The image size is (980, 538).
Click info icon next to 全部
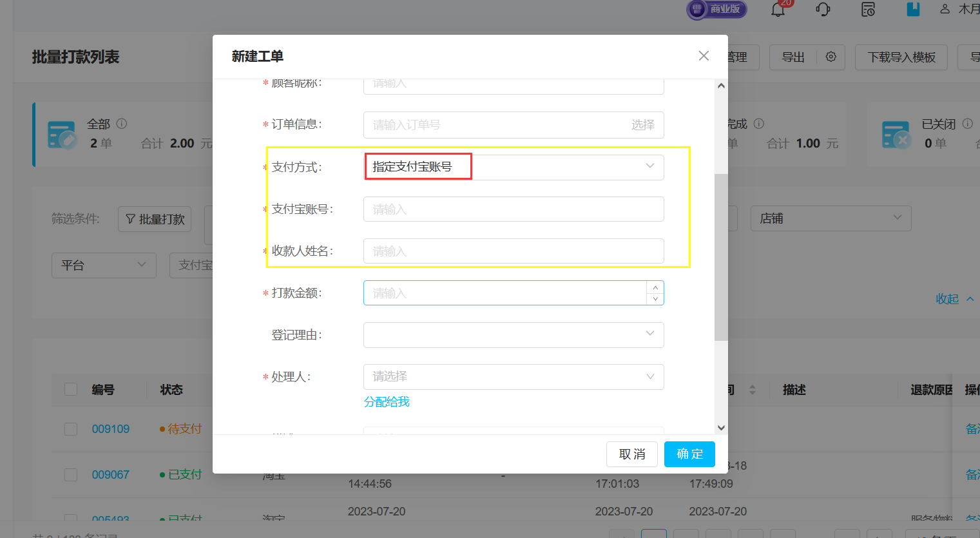122,123
